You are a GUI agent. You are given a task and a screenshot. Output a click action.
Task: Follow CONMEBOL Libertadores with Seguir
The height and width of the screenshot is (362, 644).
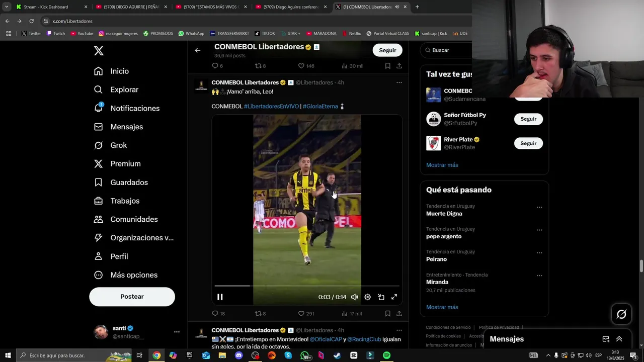pos(387,50)
